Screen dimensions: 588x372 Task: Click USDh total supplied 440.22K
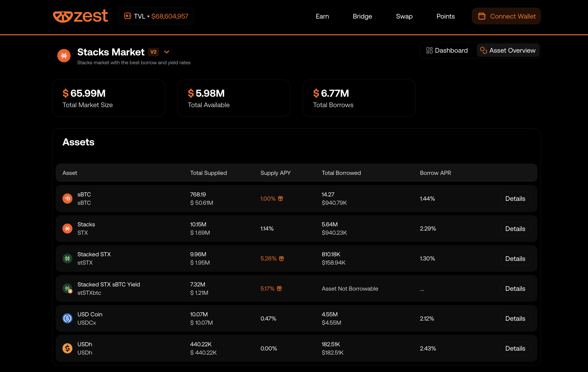[201, 344]
